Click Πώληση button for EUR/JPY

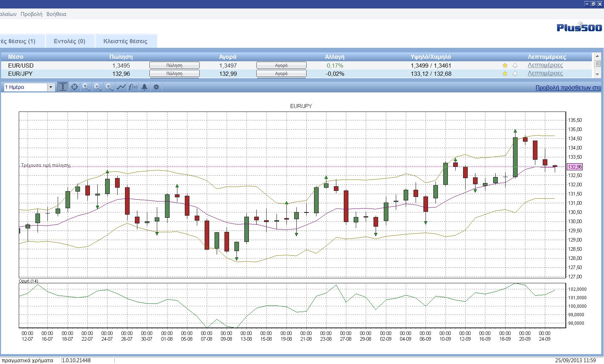click(175, 73)
